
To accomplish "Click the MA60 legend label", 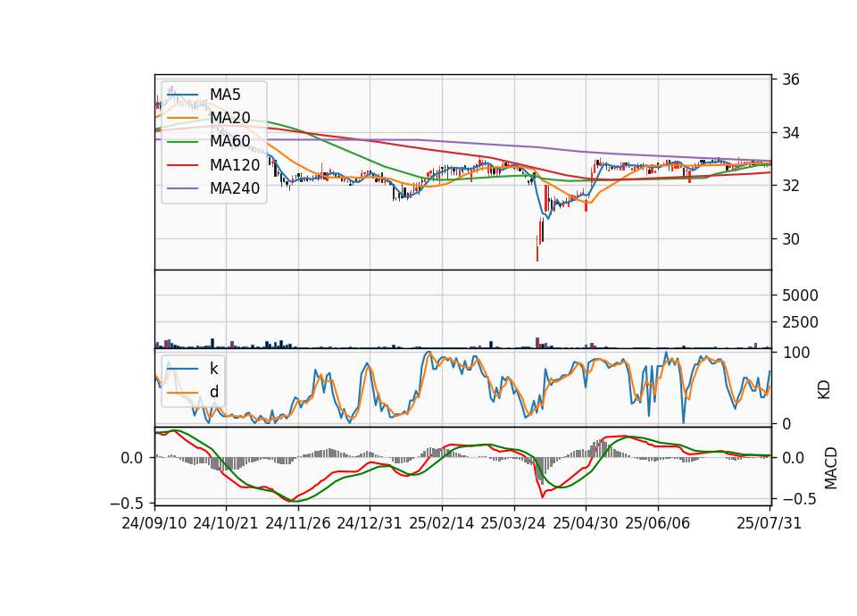I will click(x=229, y=141).
